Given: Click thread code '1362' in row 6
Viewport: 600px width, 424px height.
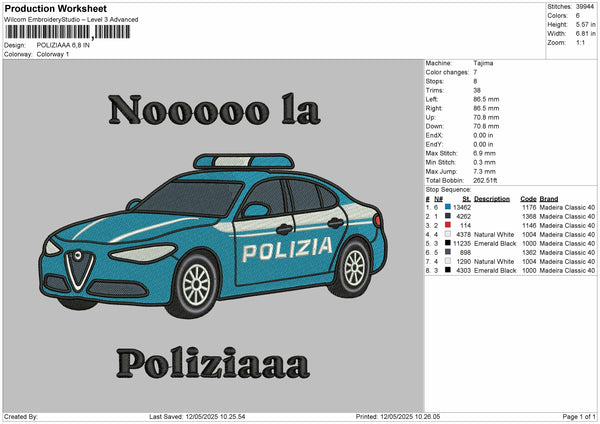Looking at the screenshot, I should (x=529, y=253).
